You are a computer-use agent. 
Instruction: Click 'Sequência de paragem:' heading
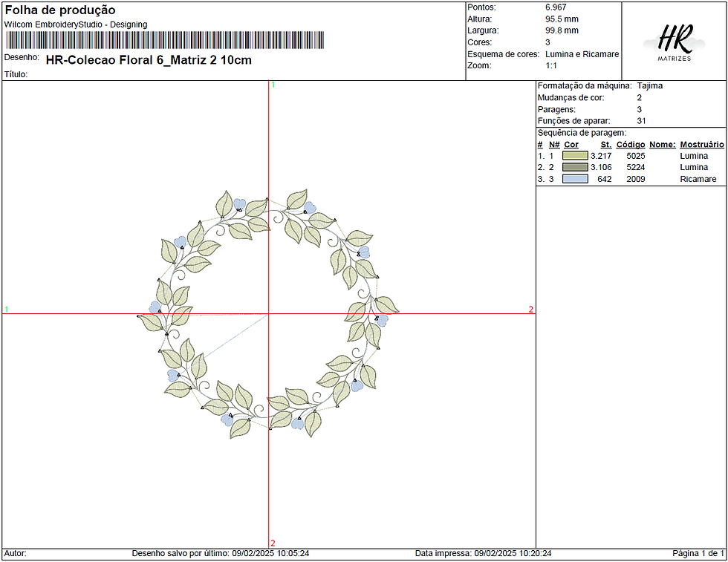coord(582,133)
